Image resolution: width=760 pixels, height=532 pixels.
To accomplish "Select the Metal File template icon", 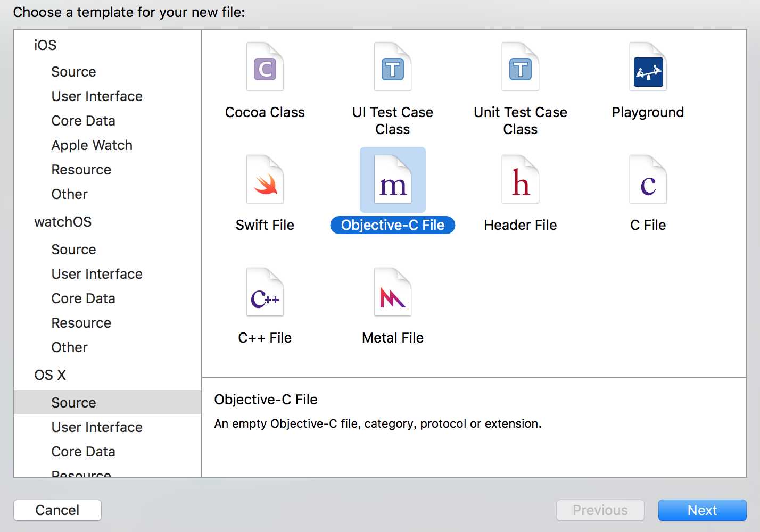I will click(x=393, y=293).
